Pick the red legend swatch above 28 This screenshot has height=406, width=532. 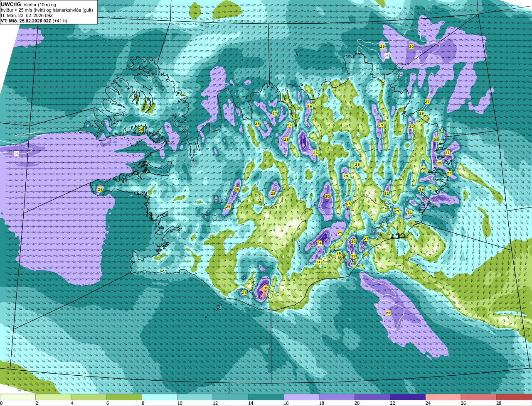tap(514, 397)
